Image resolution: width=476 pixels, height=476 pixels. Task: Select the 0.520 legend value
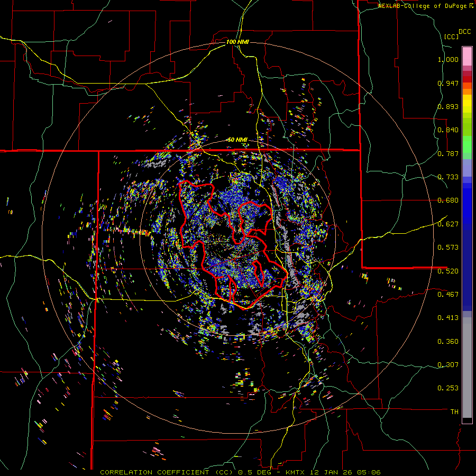(448, 271)
